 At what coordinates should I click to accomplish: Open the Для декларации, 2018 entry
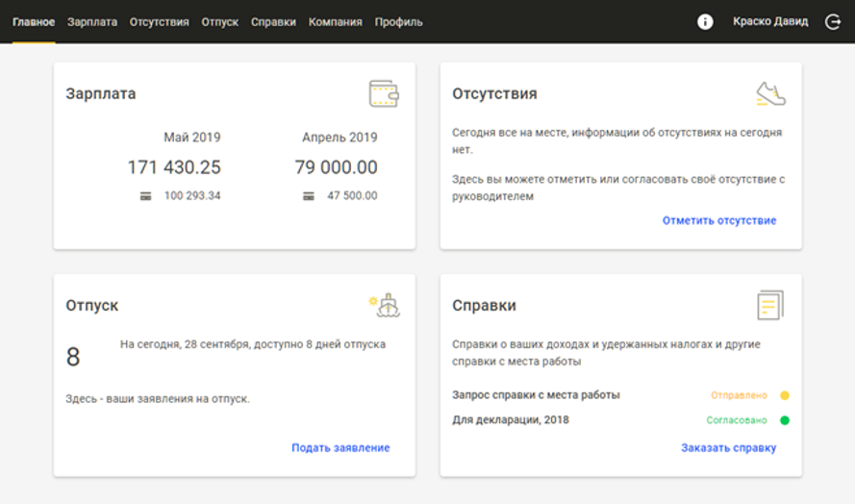(x=511, y=420)
